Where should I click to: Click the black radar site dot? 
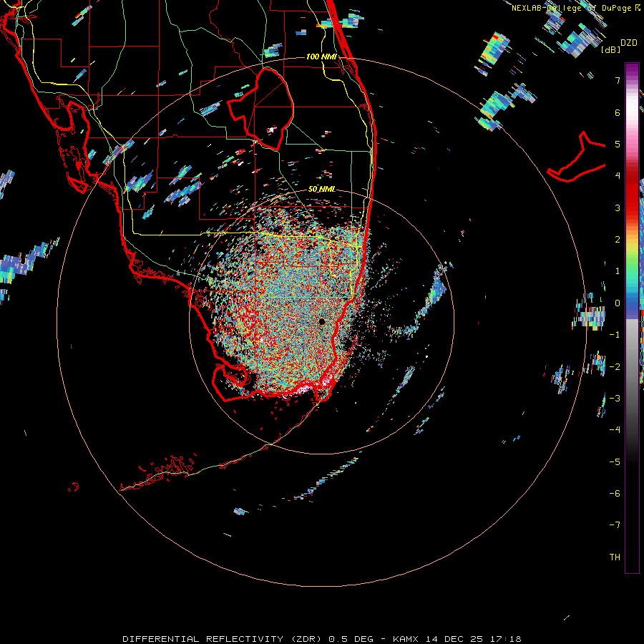click(x=321, y=321)
